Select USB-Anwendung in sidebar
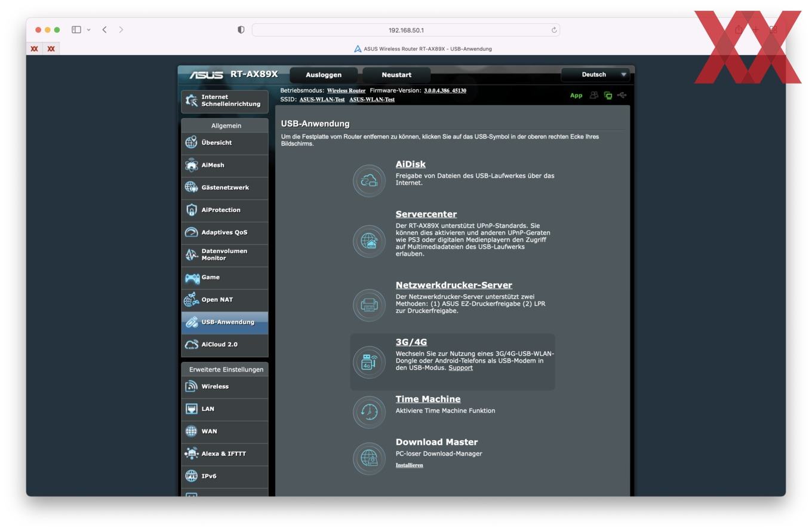Screen dimensions: 812x531 click(x=224, y=323)
